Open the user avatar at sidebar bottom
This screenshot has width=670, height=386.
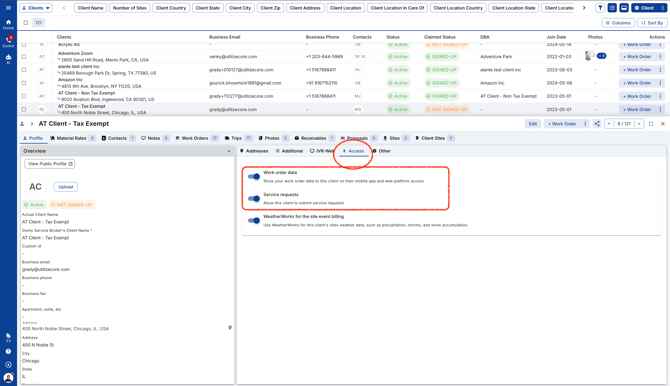8,378
